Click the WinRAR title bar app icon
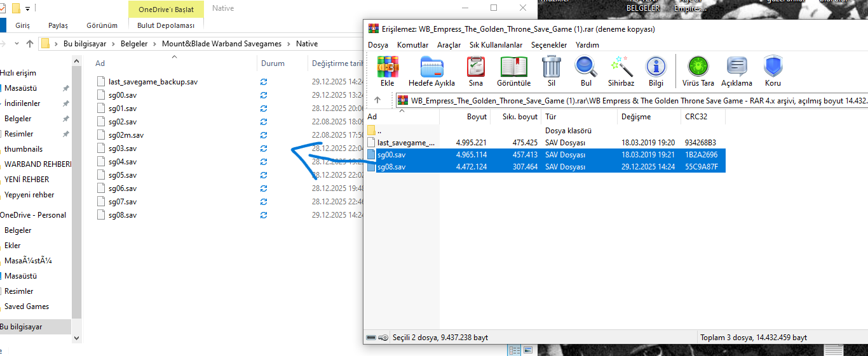868x356 pixels. [373, 29]
